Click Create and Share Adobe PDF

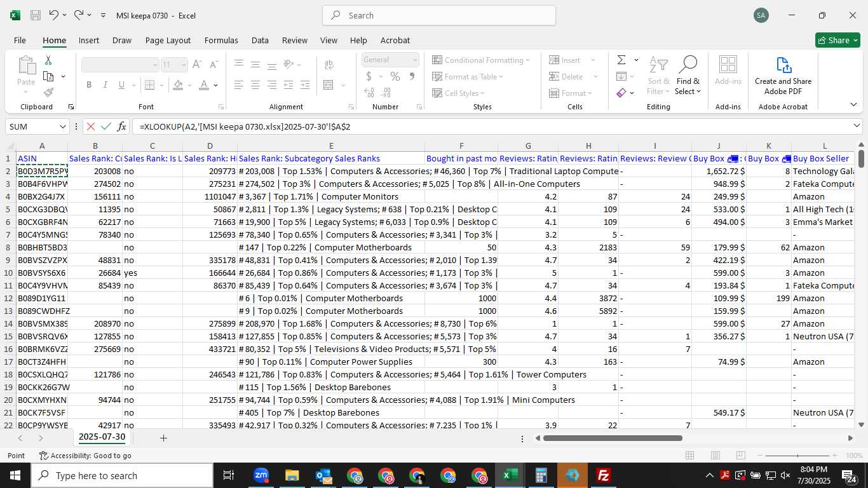(x=783, y=75)
